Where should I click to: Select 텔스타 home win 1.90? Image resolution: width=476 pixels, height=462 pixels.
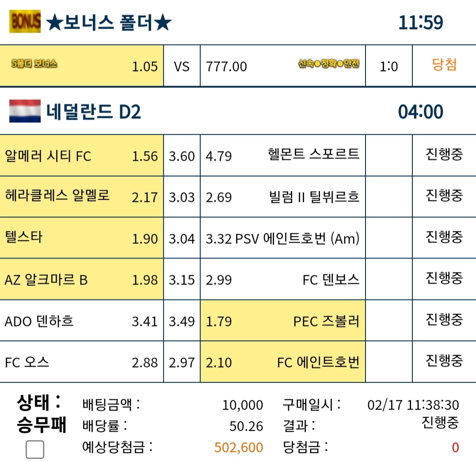click(x=82, y=238)
